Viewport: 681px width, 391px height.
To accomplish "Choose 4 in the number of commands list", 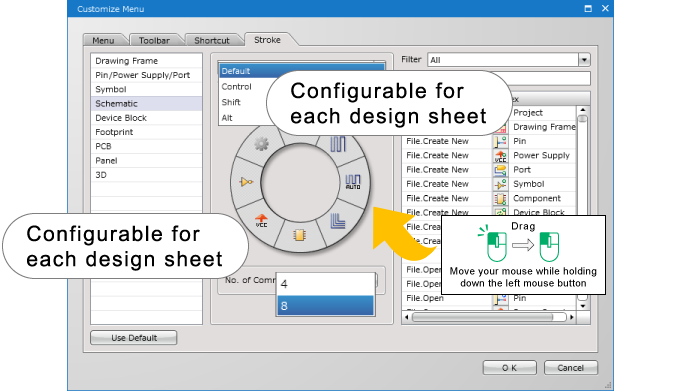I will [x=325, y=284].
